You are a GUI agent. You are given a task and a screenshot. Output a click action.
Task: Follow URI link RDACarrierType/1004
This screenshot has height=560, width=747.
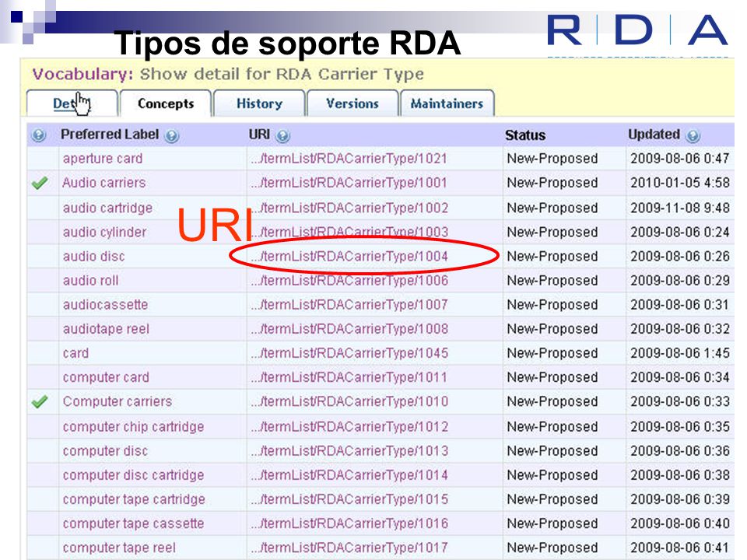[349, 257]
